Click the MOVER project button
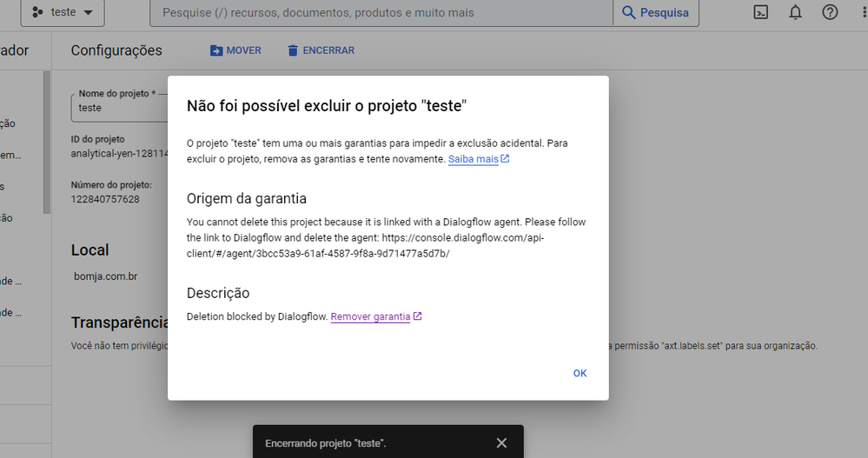 [235, 50]
